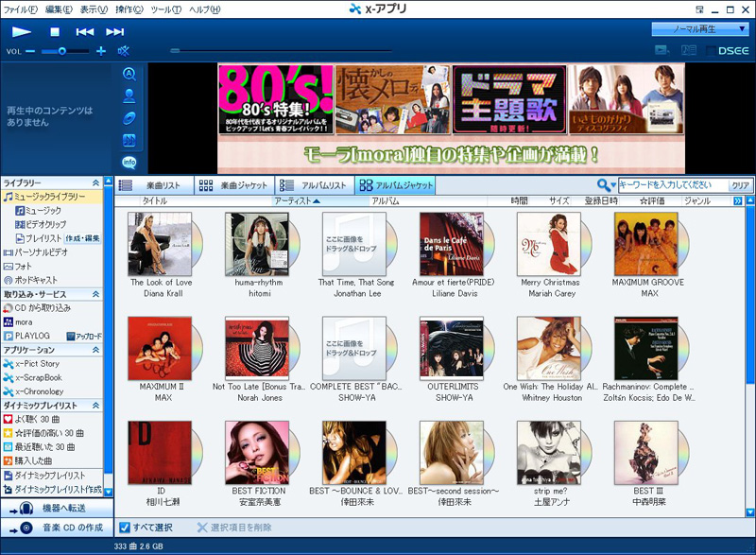
Task: Open the 表示 menu
Action: [94, 9]
